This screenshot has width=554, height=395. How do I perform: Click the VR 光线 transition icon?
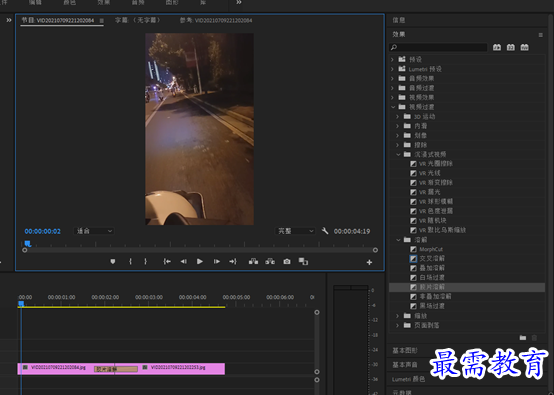(413, 173)
